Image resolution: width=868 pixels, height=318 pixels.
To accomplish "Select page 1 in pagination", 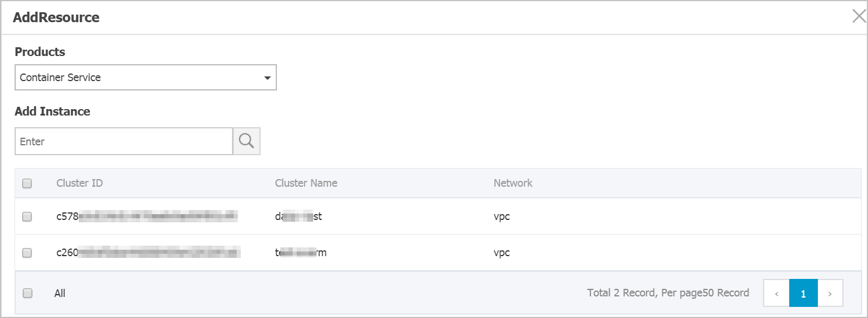I will [803, 293].
